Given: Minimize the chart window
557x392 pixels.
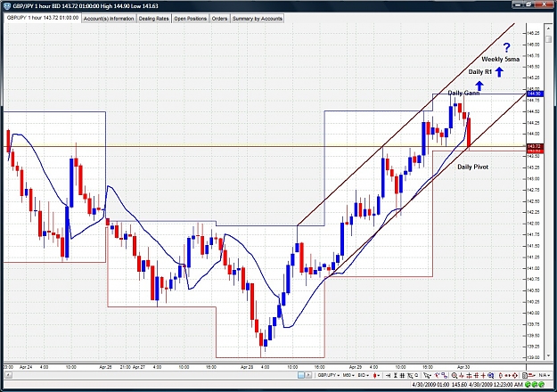Looking at the screenshot, I should click(519, 4).
